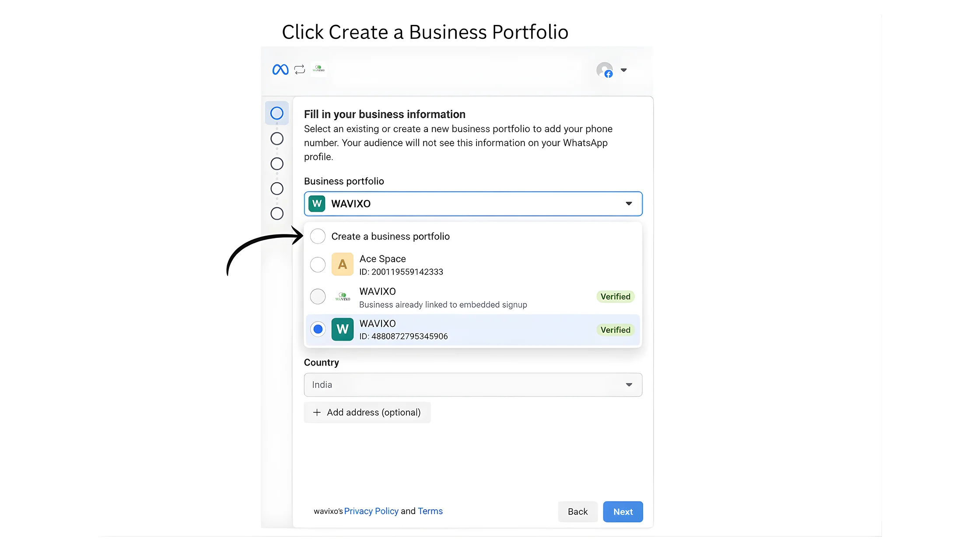Click the Meta logo in the header

280,69
